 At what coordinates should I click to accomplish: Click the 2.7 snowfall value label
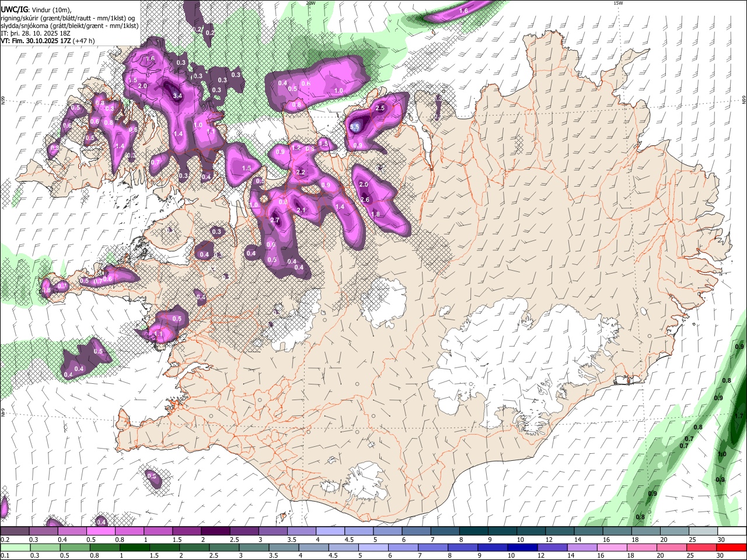pyautogui.click(x=275, y=220)
